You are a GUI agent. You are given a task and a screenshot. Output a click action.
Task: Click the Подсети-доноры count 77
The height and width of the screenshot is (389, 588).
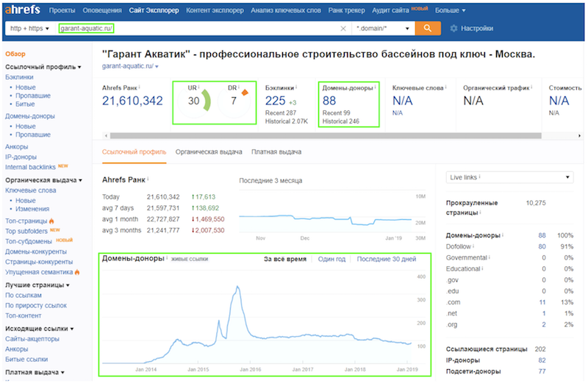click(x=542, y=371)
